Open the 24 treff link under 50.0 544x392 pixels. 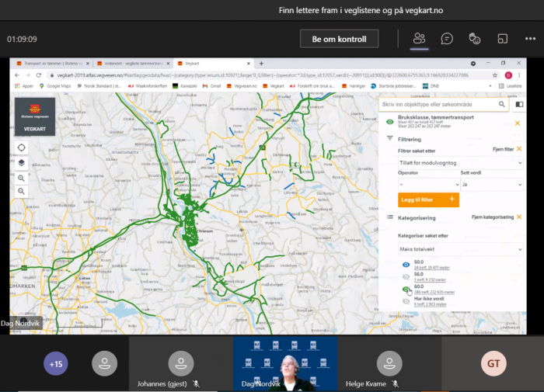(x=431, y=268)
